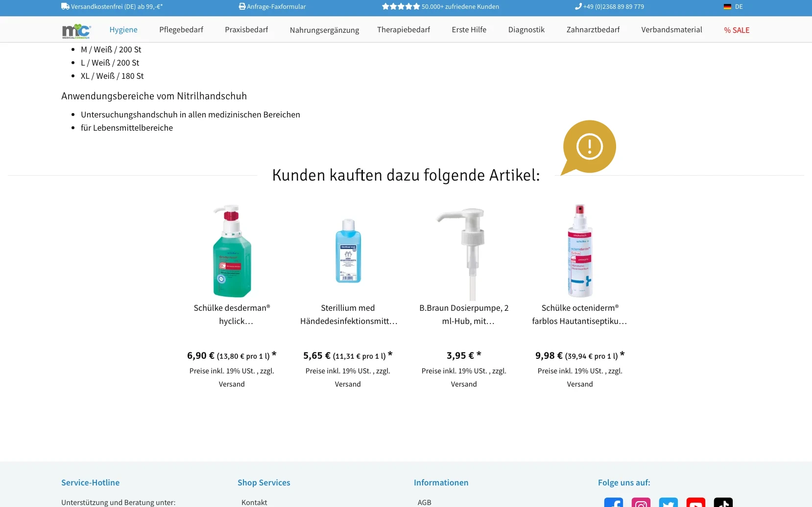Open the TikTok social icon
The image size is (812, 507).
(x=723, y=502)
